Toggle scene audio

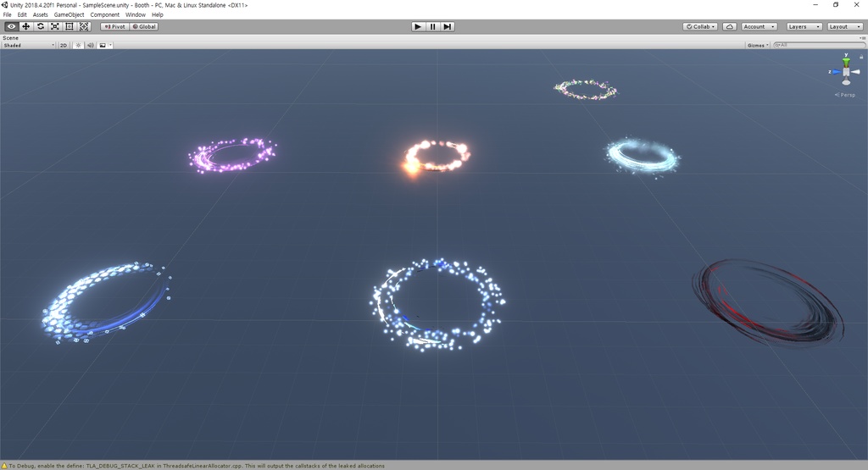(90, 46)
